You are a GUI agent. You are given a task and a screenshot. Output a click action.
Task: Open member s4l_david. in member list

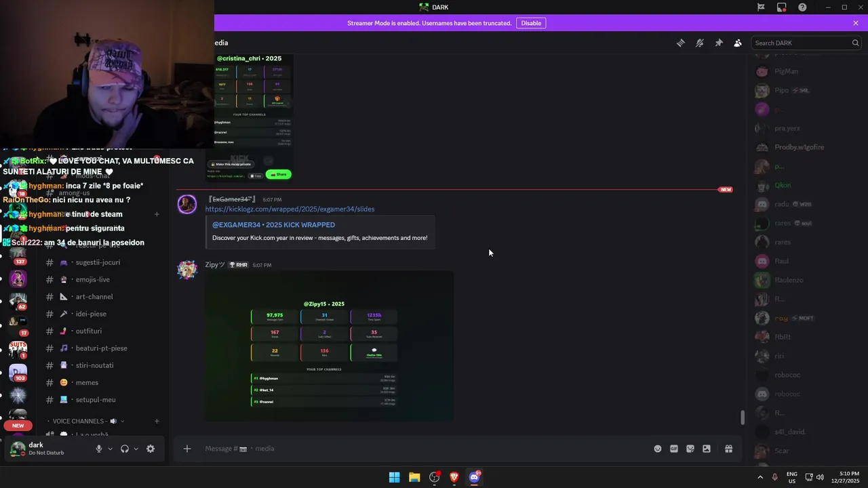[x=791, y=432]
